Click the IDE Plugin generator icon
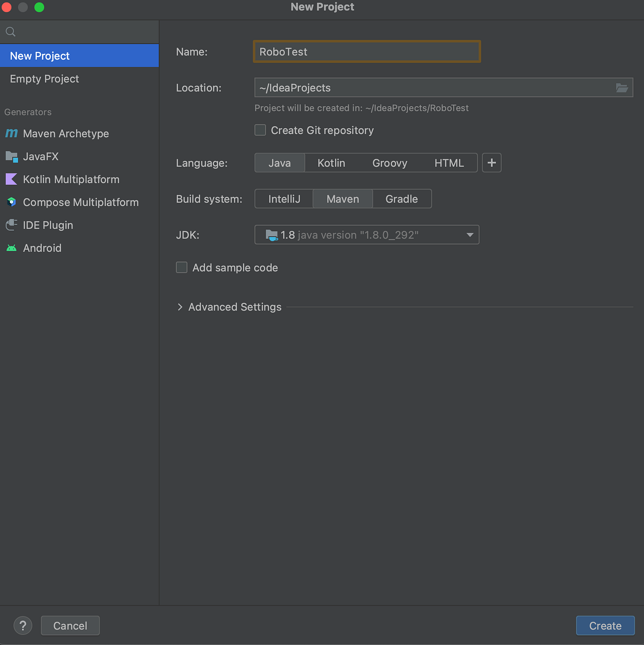644x645 pixels. [x=11, y=225]
